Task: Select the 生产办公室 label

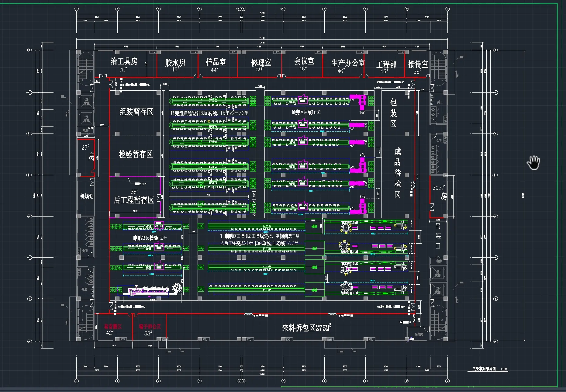Action: tap(348, 63)
